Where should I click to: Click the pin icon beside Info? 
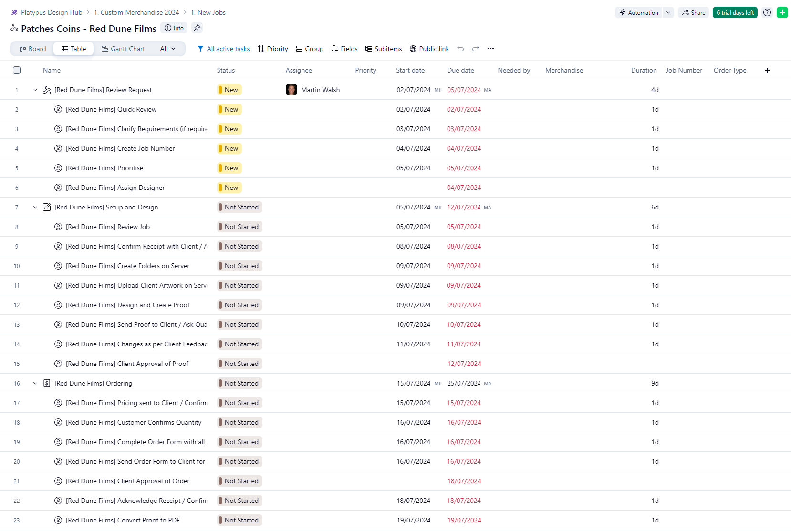197,28
